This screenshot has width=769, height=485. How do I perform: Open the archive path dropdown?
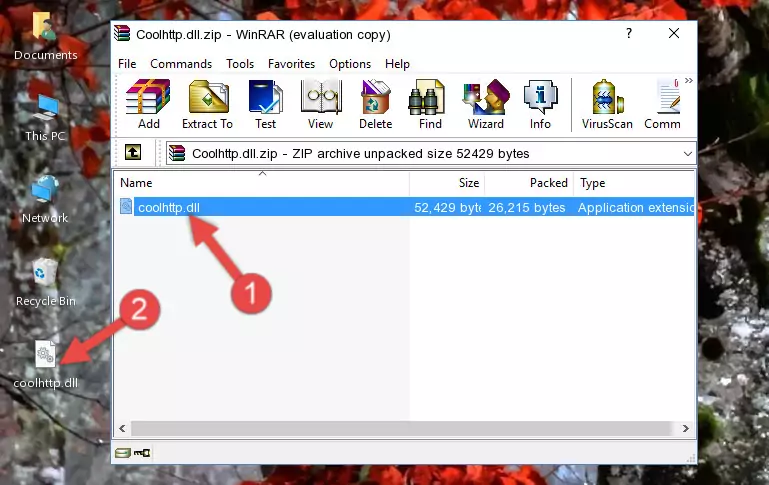point(688,154)
